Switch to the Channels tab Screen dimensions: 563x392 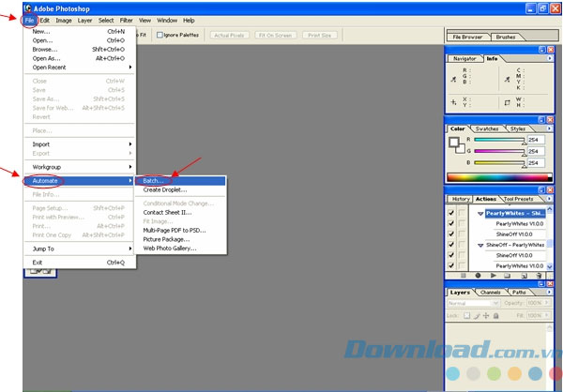(491, 293)
